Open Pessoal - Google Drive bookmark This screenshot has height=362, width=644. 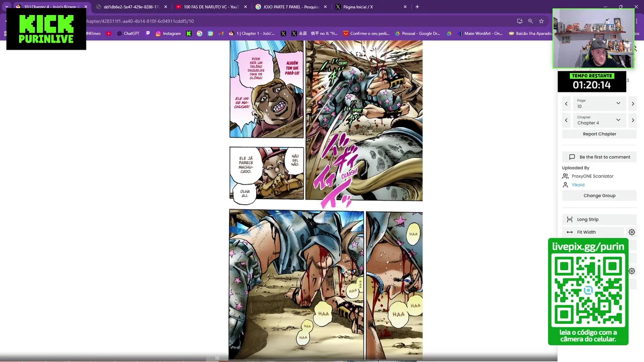pyautogui.click(x=418, y=34)
